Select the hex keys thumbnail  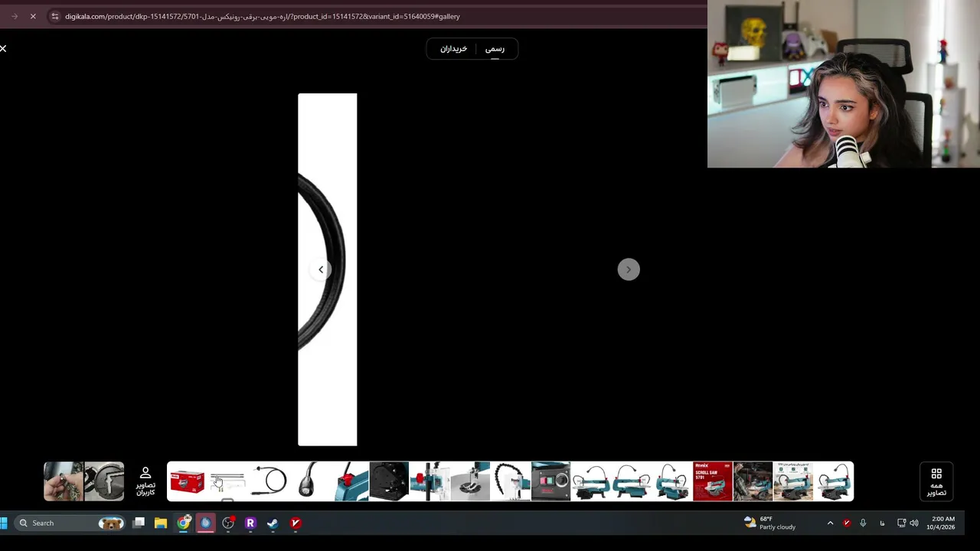tap(227, 481)
